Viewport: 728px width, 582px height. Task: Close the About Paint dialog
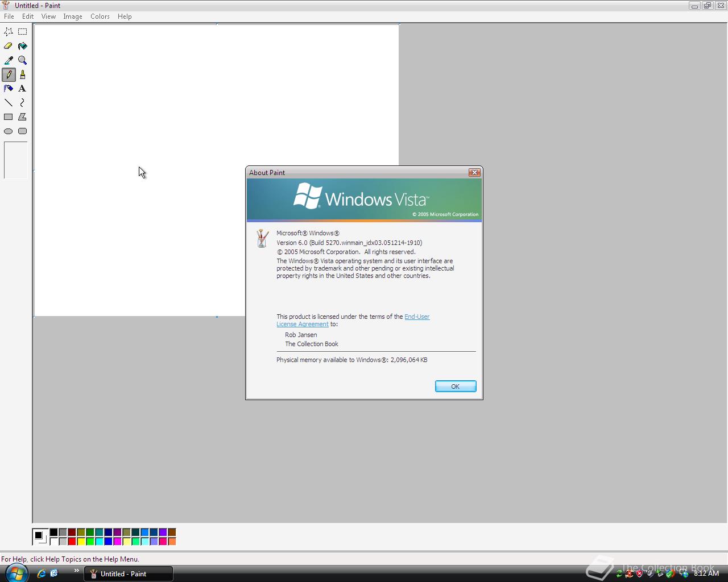[x=474, y=172]
